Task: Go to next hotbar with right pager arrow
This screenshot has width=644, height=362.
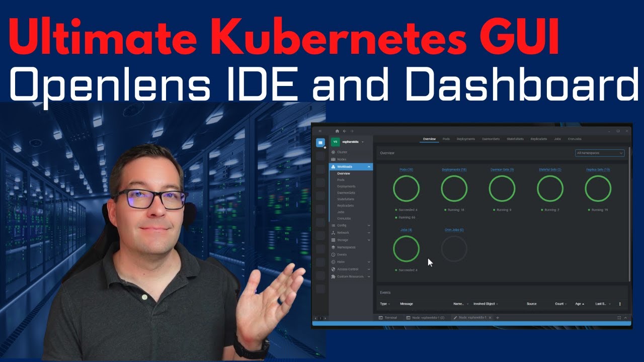Action: tap(325, 318)
